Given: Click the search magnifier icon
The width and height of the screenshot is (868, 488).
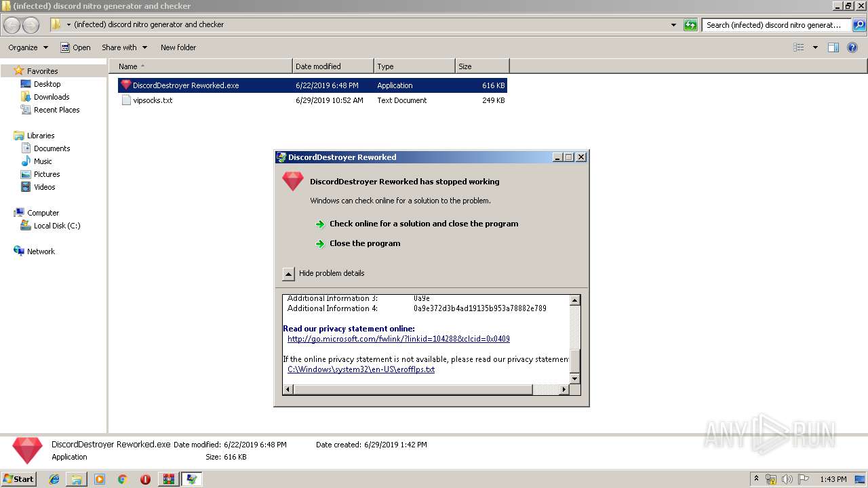Looking at the screenshot, I should click(859, 25).
